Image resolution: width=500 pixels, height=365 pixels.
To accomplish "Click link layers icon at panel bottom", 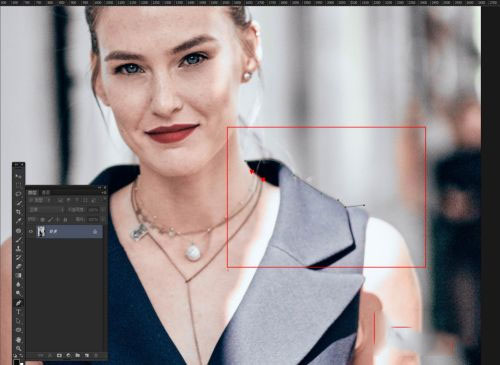I will click(x=41, y=355).
